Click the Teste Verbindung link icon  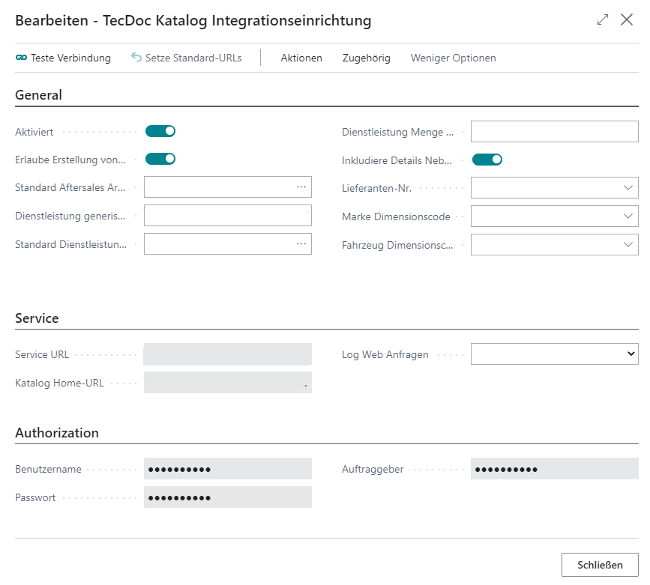(21, 58)
